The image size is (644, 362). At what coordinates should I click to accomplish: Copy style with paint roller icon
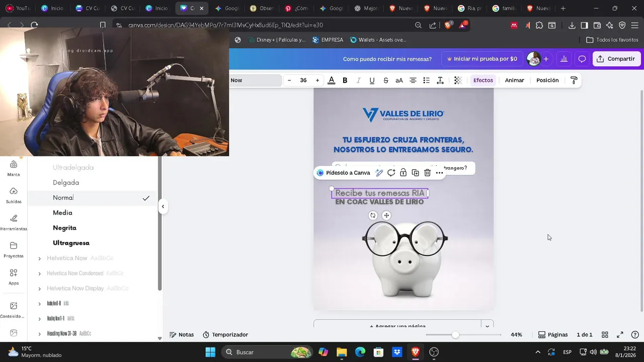pyautogui.click(x=574, y=80)
